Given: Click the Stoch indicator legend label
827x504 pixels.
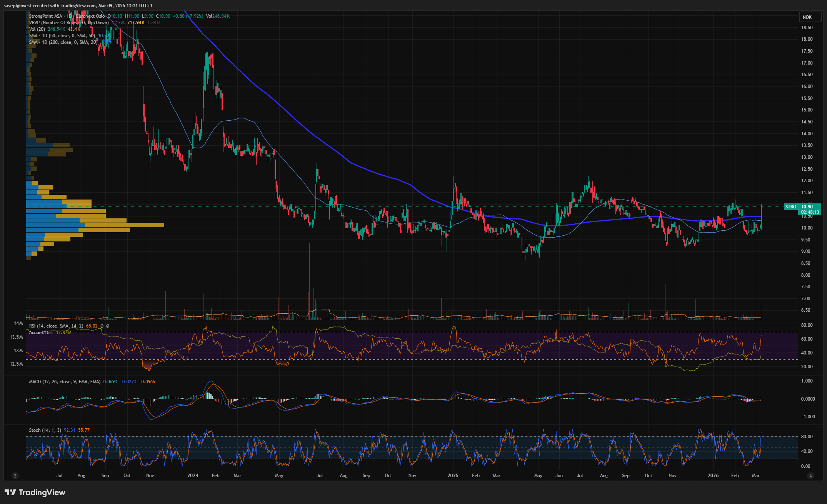Looking at the screenshot, I should [x=45, y=430].
